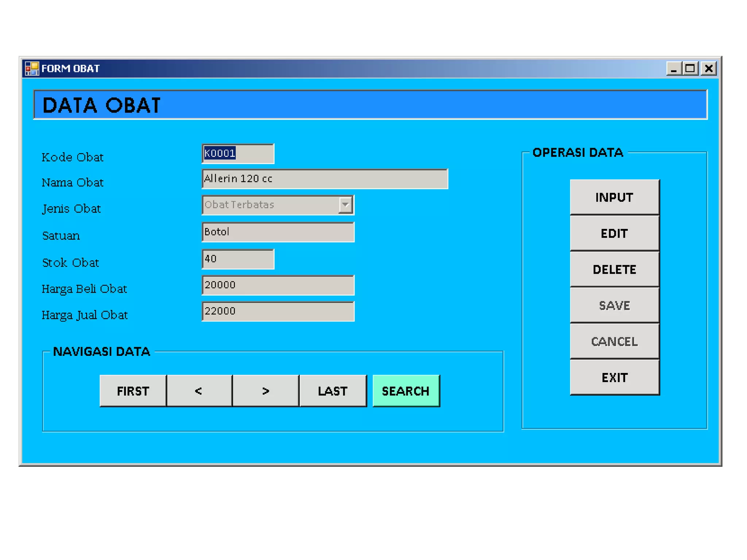Click the Harga Beli Obat field
The width and height of the screenshot is (747, 560).
pyautogui.click(x=278, y=285)
